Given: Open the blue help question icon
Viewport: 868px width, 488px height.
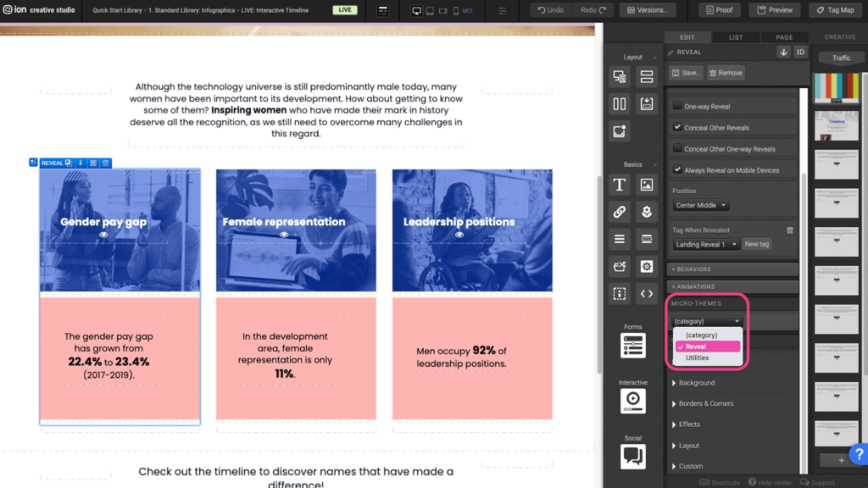Looking at the screenshot, I should pyautogui.click(x=859, y=454).
